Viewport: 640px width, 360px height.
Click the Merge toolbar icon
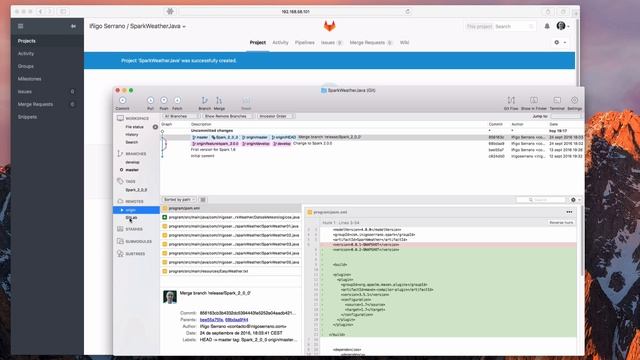click(219, 100)
